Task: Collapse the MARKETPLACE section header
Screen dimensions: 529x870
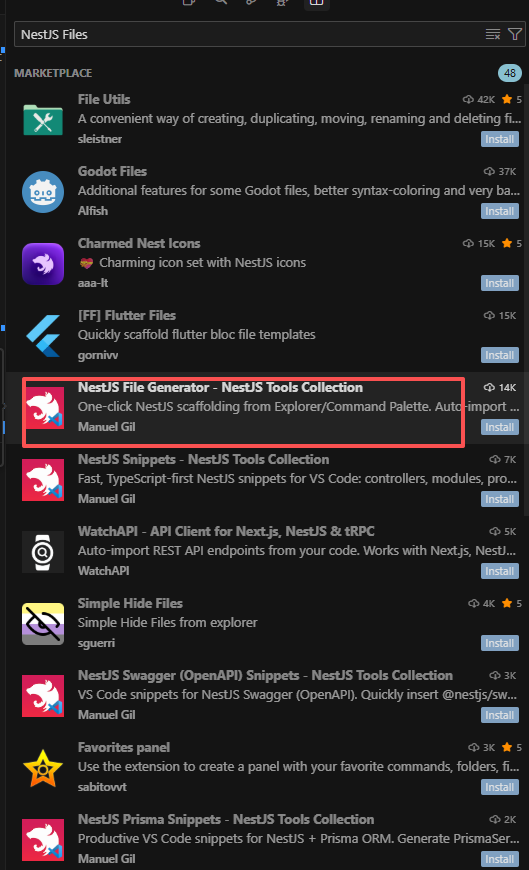Action: [53, 73]
